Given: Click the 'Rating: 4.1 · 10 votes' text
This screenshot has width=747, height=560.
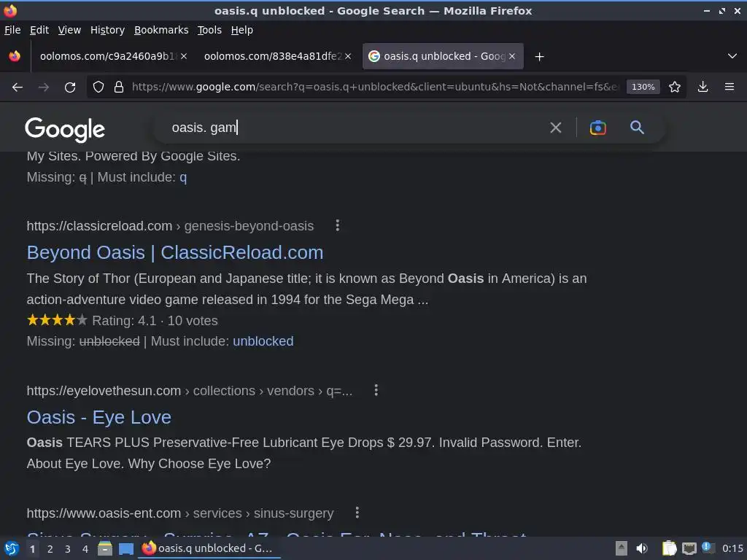Looking at the screenshot, I should [155, 321].
